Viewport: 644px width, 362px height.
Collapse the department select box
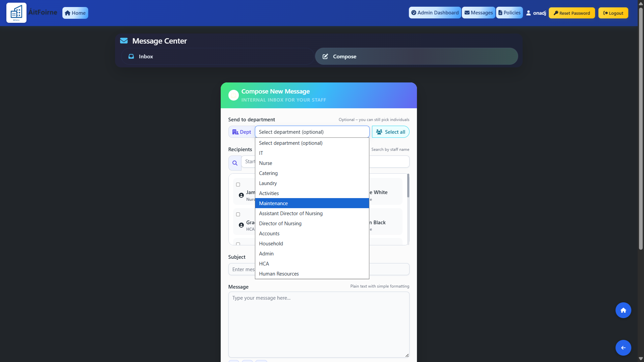click(312, 132)
